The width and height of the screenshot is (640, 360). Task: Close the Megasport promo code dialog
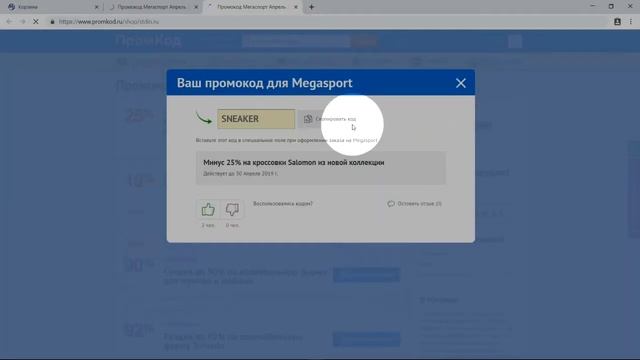pyautogui.click(x=460, y=83)
